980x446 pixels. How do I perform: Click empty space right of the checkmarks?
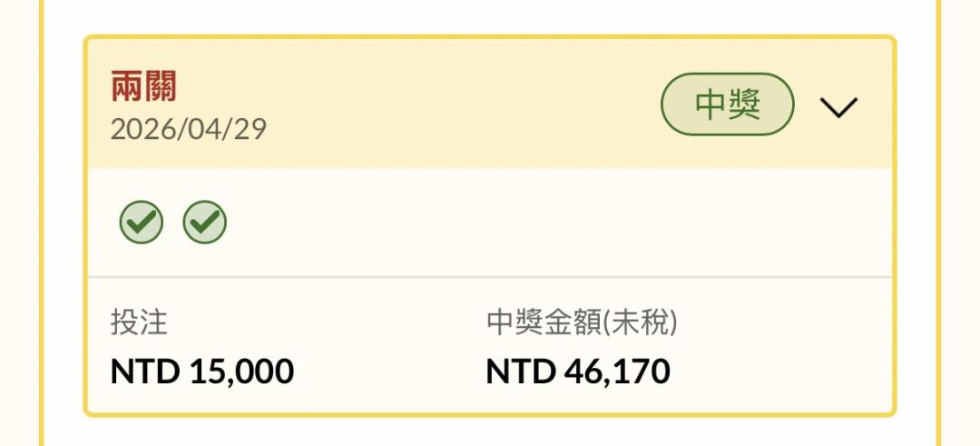[x=544, y=223]
